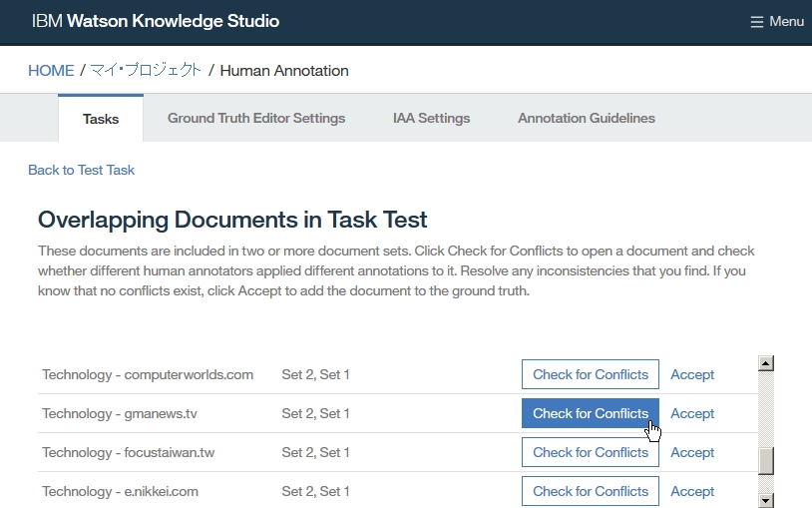Accept the computerworlds.com document
The width and height of the screenshot is (812, 508).
691,374
